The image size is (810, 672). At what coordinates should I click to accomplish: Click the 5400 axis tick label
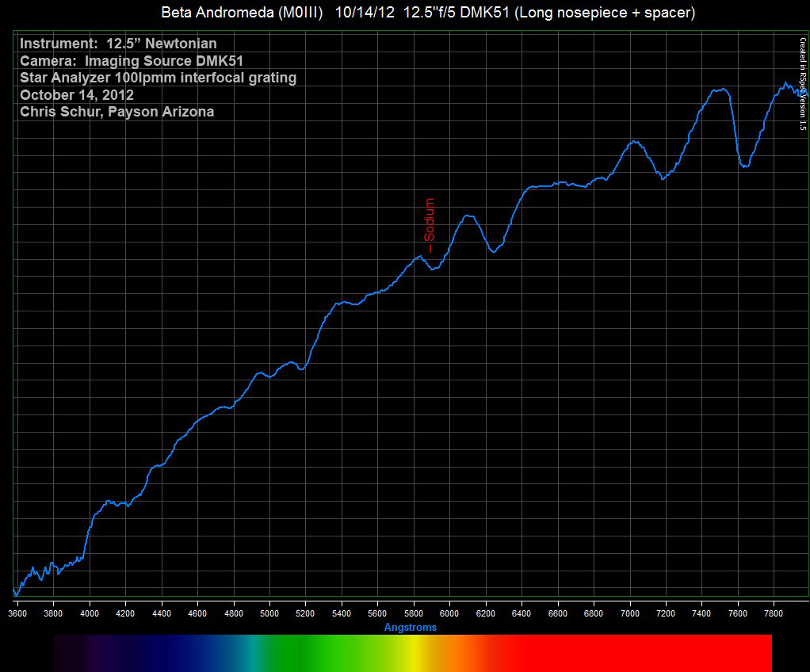(x=342, y=613)
